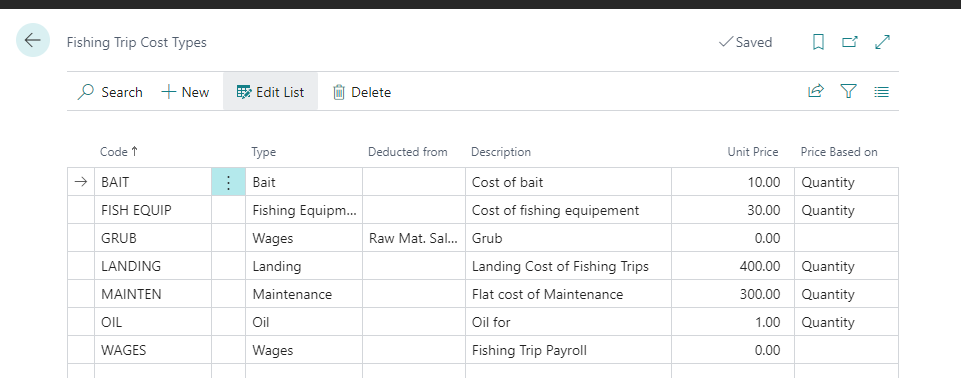This screenshot has height=378, width=961.
Task: Open page in new window icon
Action: [849, 42]
